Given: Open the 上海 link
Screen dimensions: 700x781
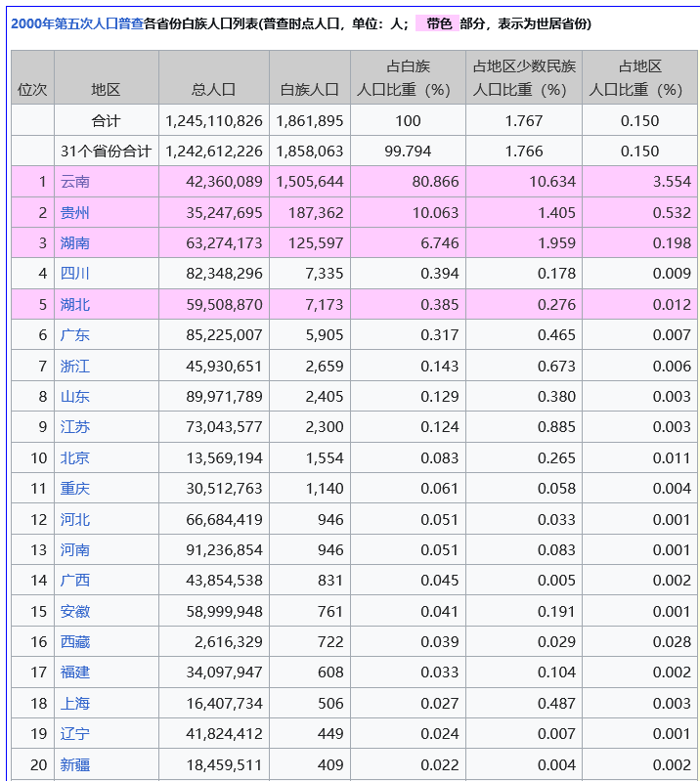Looking at the screenshot, I should 74,704.
